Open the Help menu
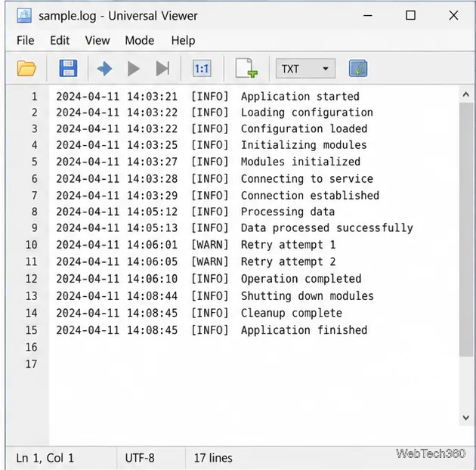476x470 pixels. coord(183,41)
